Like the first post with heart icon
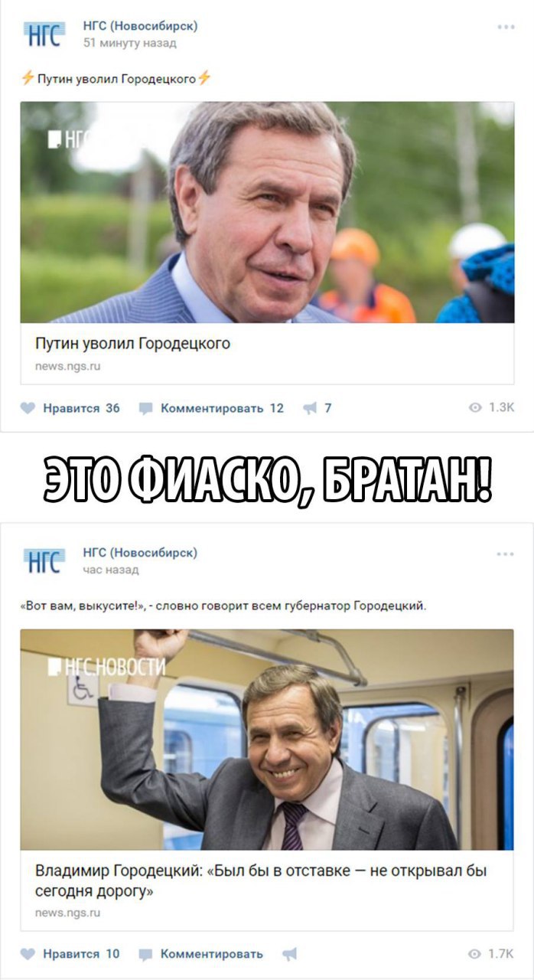Screen dimensions: 534x980 (x=28, y=408)
